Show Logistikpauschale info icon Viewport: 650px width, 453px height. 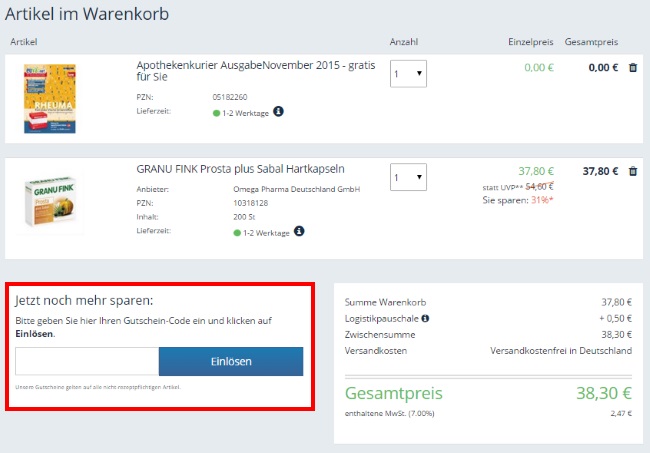[425, 318]
